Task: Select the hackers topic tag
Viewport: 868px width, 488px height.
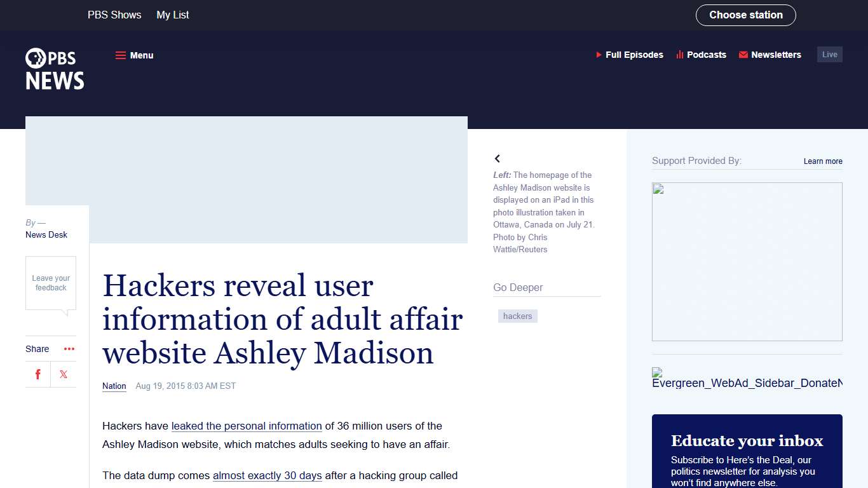Action: click(518, 316)
